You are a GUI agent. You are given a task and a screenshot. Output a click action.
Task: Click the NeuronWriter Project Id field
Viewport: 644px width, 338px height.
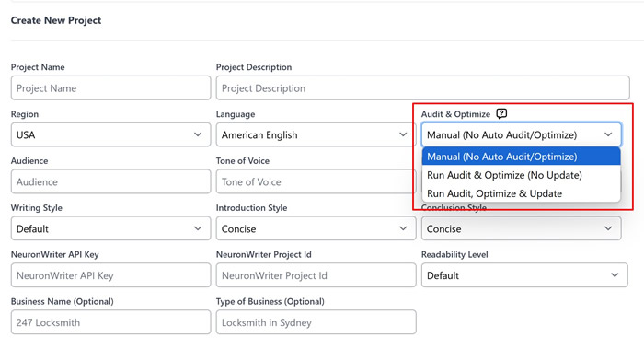[316, 275]
